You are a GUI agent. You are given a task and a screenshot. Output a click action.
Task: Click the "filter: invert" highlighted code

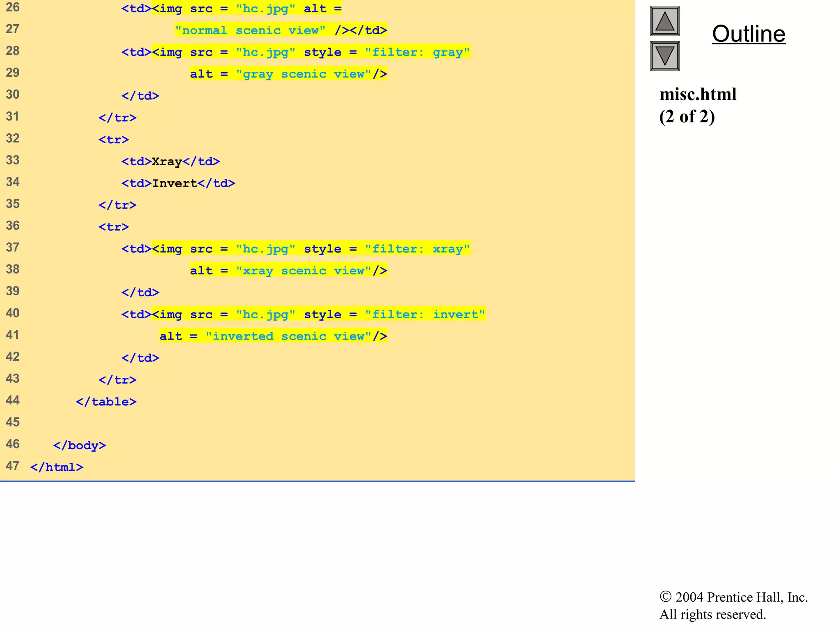[x=425, y=315]
